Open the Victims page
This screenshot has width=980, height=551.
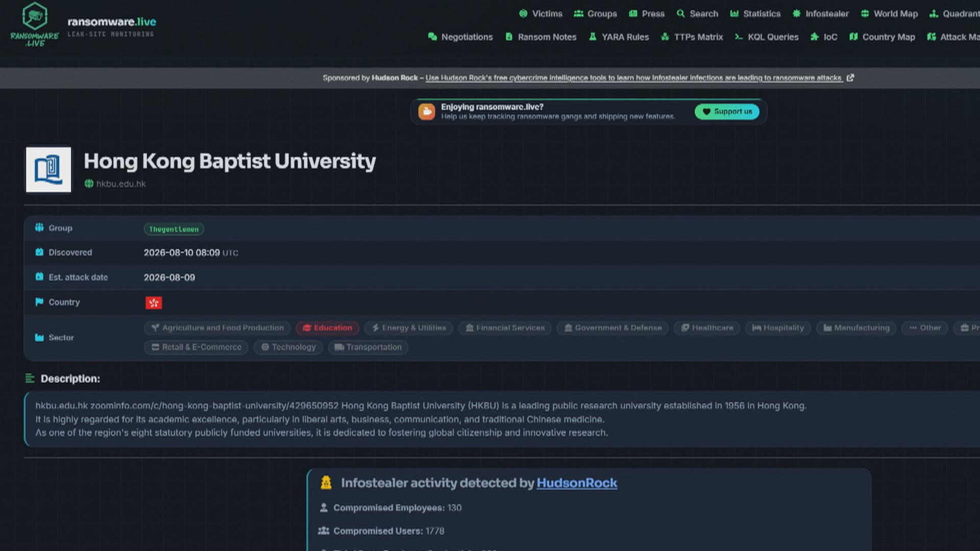point(541,14)
